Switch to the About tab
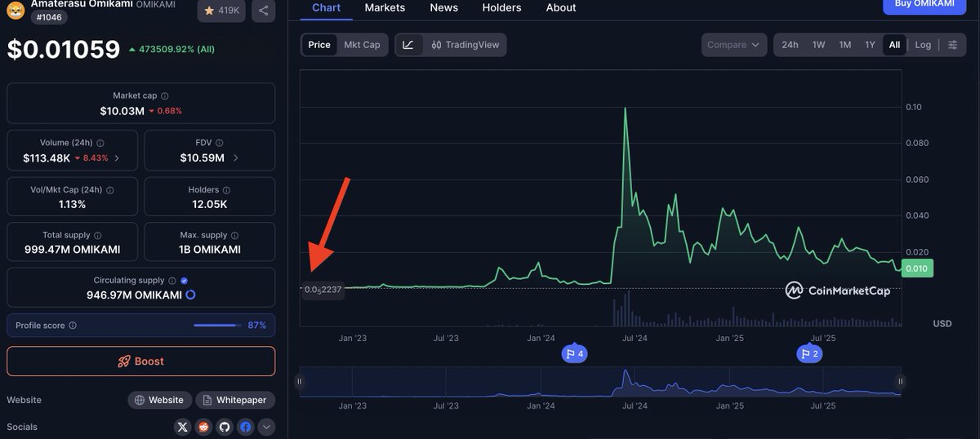980x439 pixels. 561,7
